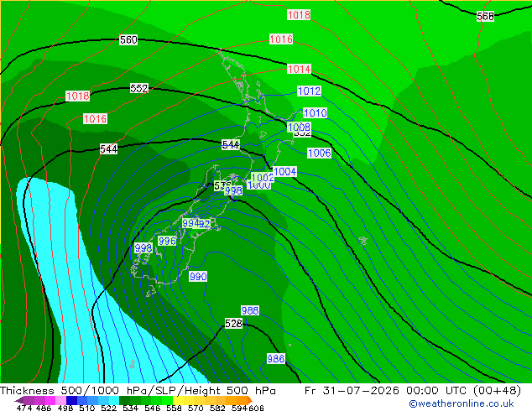This screenshot has width=532, height=411.
Task: Click the chart title 'Thickness 500/1000 hPa/SLP/Height 500 hPa'
Action: click(138, 391)
